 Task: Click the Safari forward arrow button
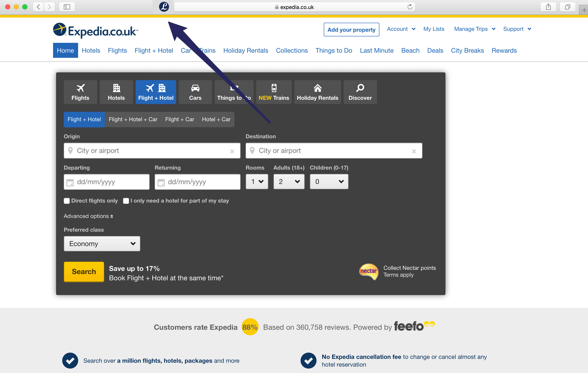point(49,7)
